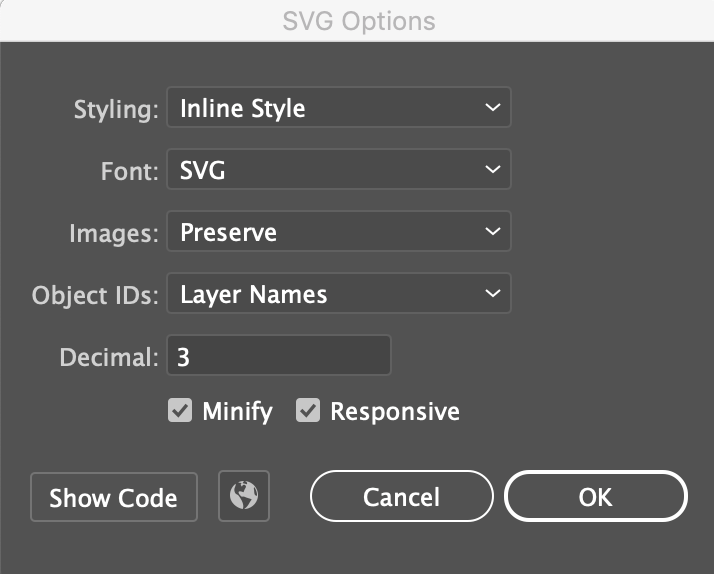This screenshot has width=714, height=574.
Task: Open the Object IDs dropdown showing Layer Names
Action: click(x=338, y=294)
